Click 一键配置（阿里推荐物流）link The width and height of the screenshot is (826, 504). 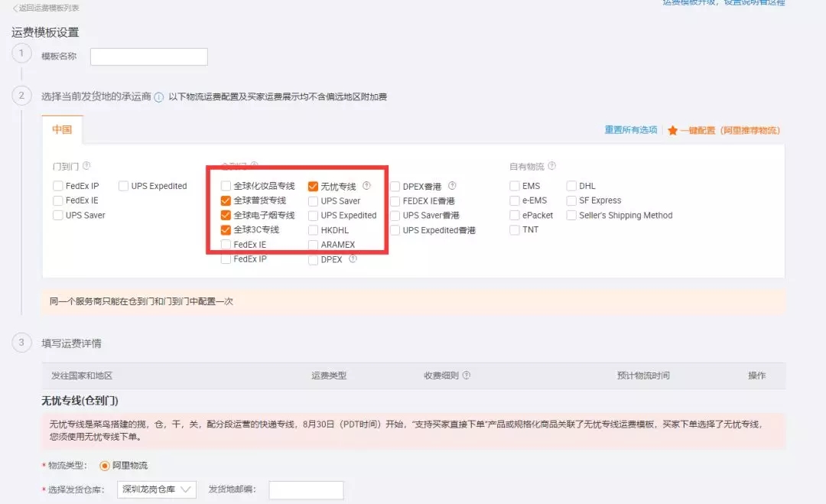[x=730, y=130]
